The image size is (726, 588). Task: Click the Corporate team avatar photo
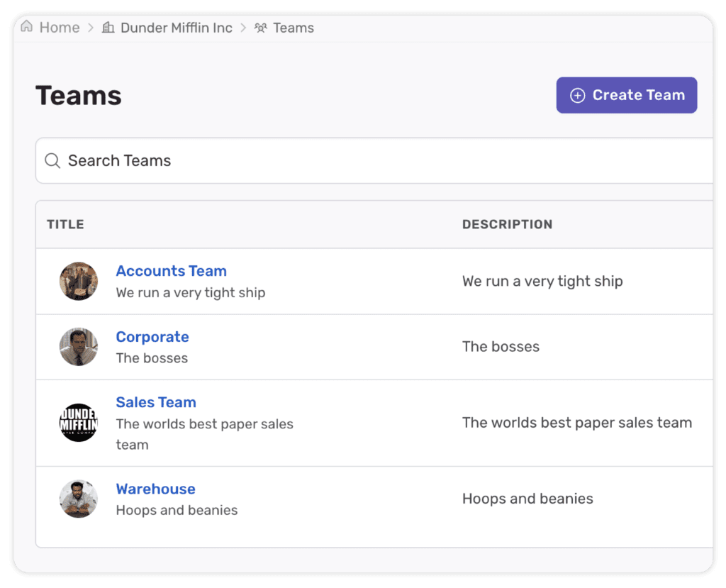point(78,347)
